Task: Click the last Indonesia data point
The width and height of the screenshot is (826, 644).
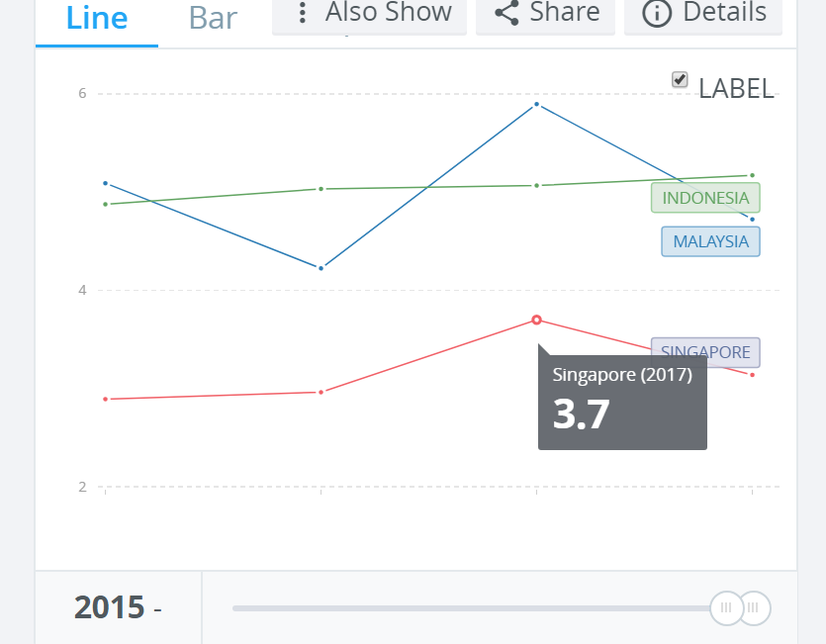Action: point(752,175)
